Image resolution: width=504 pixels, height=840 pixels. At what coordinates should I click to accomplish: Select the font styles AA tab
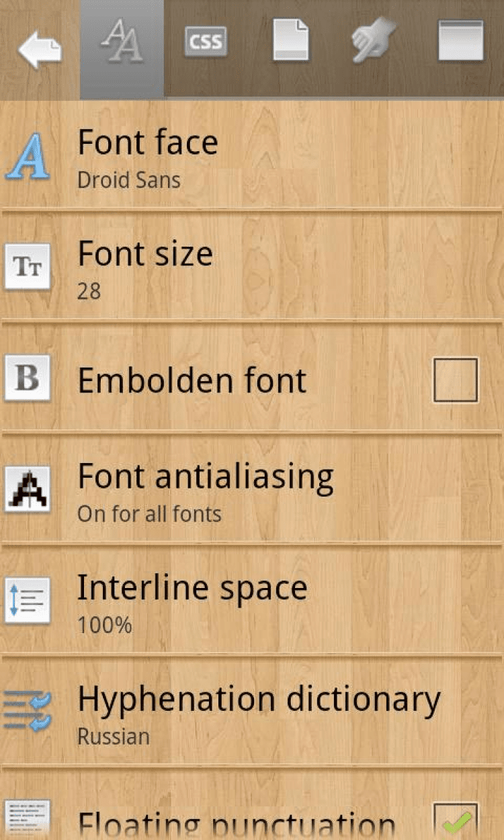tap(122, 42)
